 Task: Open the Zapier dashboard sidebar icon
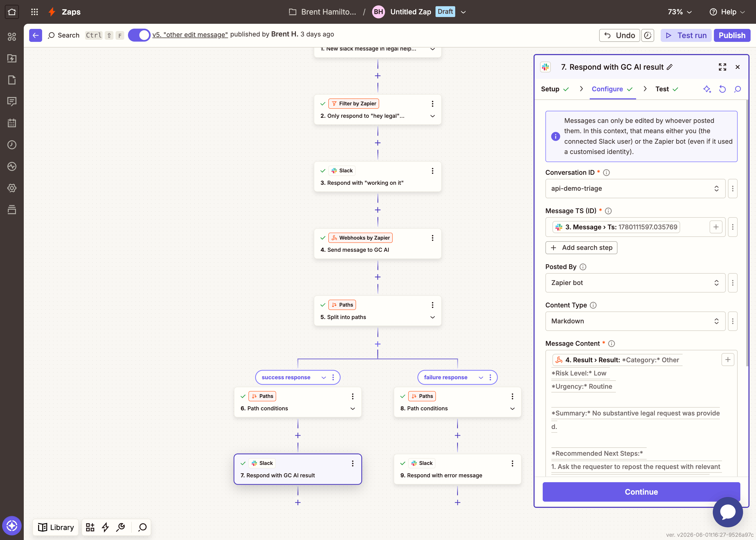pos(12,36)
